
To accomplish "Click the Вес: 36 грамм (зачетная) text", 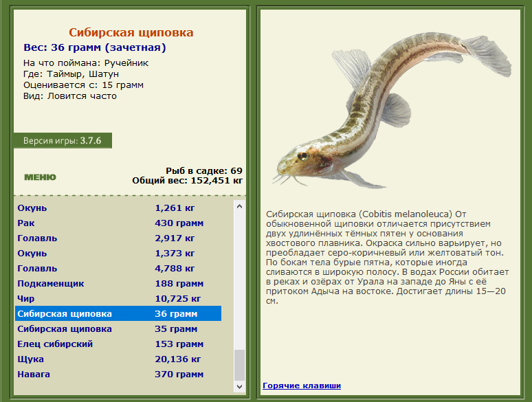I will coord(95,47).
